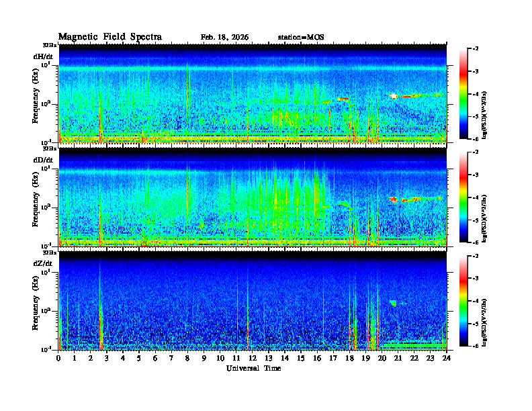This screenshot has height=411, width=532.
Task: Click the -6 label on dH/dt color bar
Action: [476, 139]
